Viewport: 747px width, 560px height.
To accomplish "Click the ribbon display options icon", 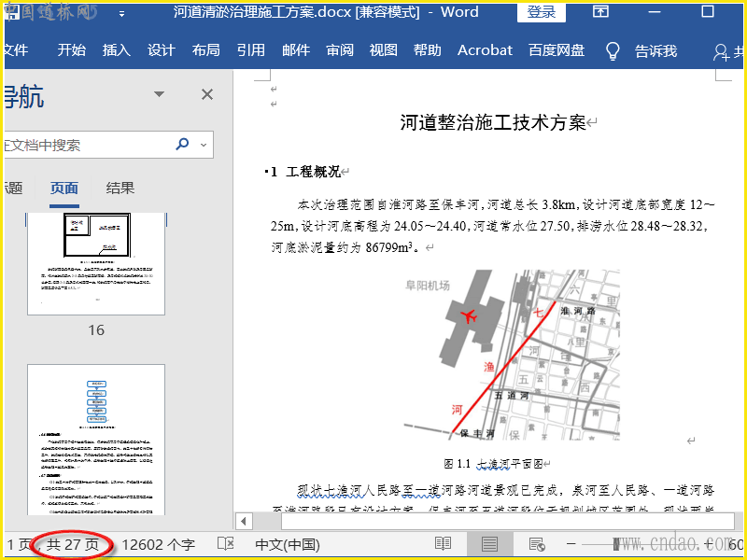I will pos(601,12).
